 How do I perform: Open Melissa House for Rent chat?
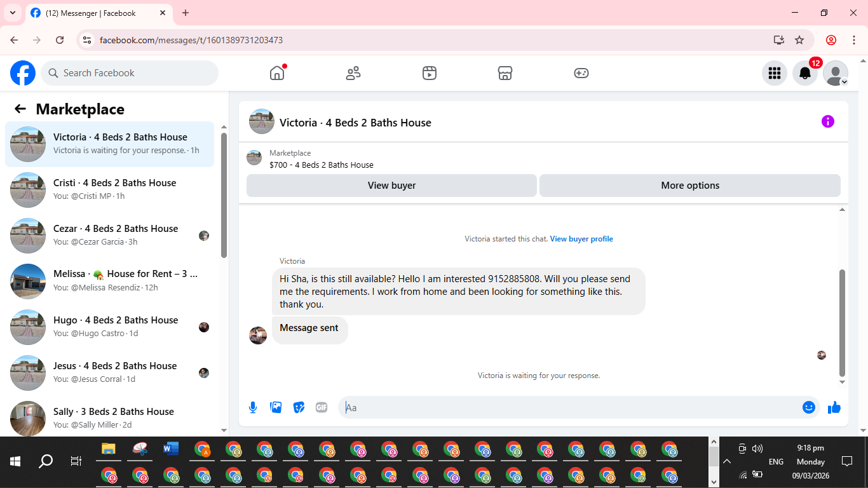(x=110, y=281)
